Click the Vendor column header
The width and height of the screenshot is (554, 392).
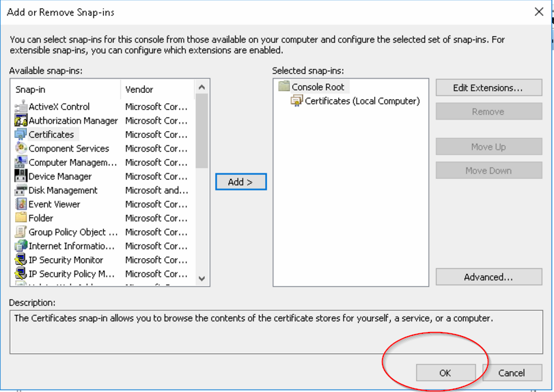click(158, 89)
